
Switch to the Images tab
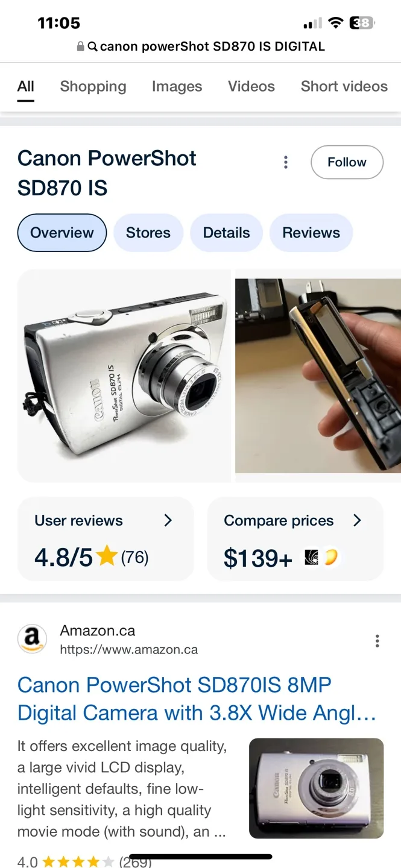tap(177, 86)
